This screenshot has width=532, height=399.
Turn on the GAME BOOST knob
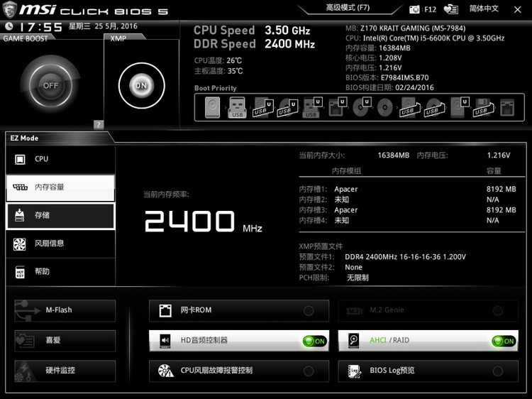coord(51,85)
